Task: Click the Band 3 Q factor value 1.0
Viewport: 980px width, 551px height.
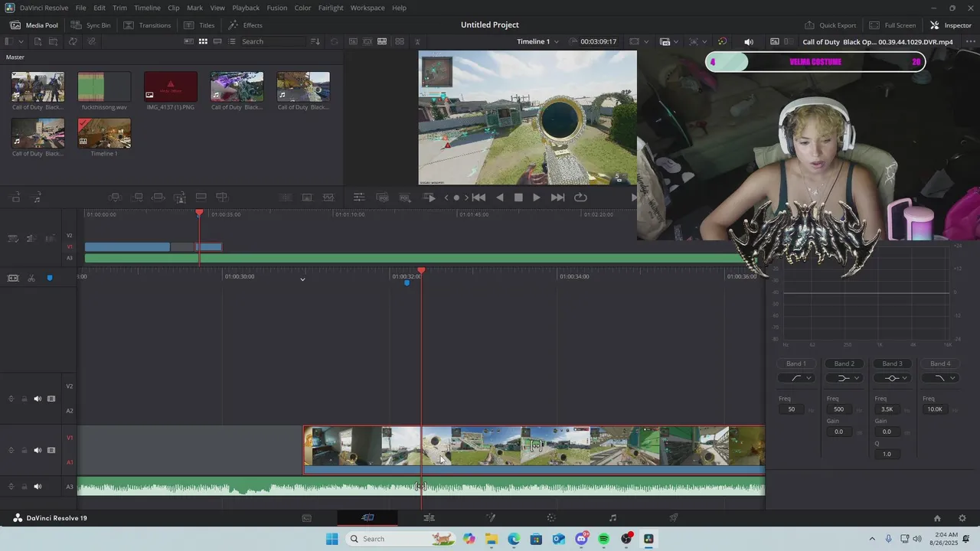Action: tap(887, 454)
